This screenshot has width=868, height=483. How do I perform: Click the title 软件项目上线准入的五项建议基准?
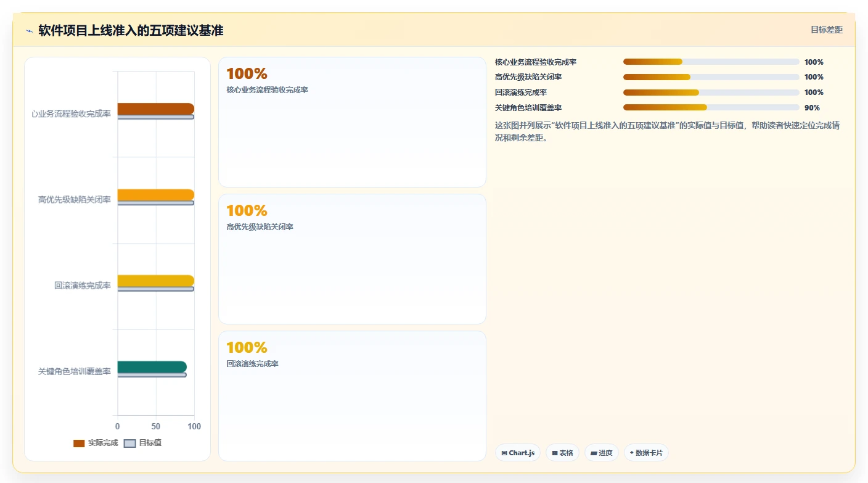click(x=131, y=30)
